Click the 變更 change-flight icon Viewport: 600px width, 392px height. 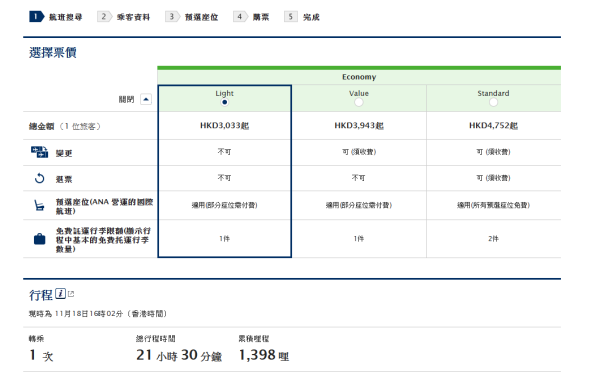point(39,152)
